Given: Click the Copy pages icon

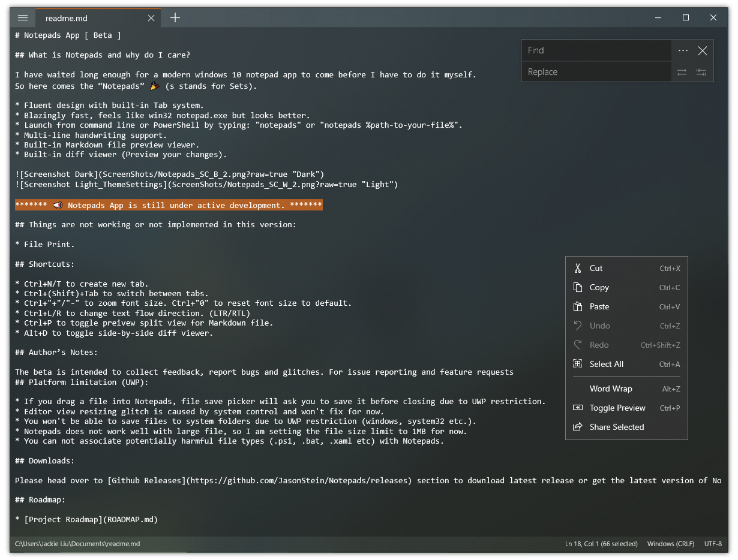Looking at the screenshot, I should (578, 287).
